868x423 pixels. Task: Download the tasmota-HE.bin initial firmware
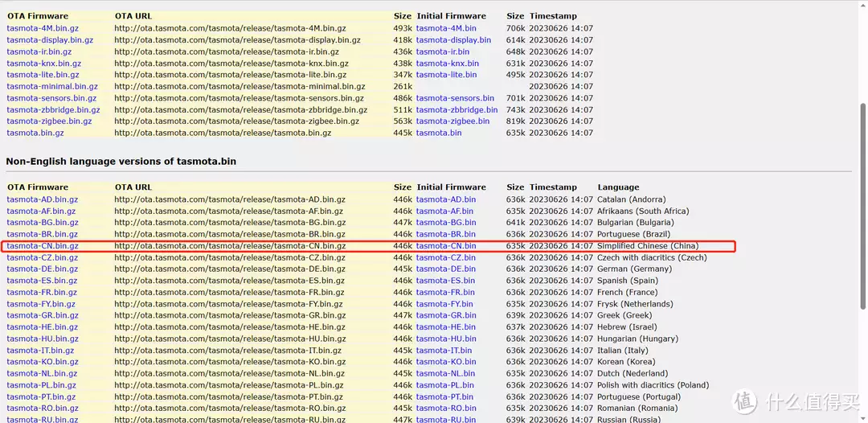[x=445, y=327]
